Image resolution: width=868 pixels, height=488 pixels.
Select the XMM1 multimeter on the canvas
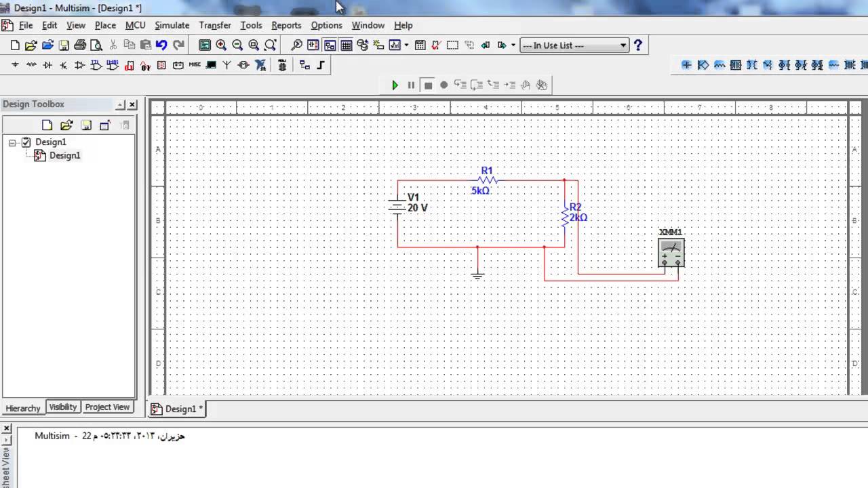point(671,251)
